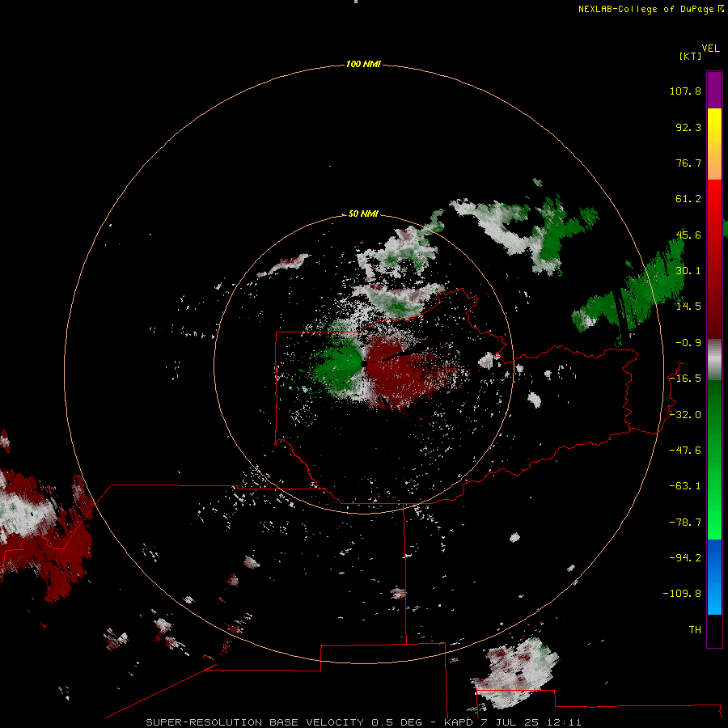
Task: Select the -0.9 scale value
Action: [688, 343]
